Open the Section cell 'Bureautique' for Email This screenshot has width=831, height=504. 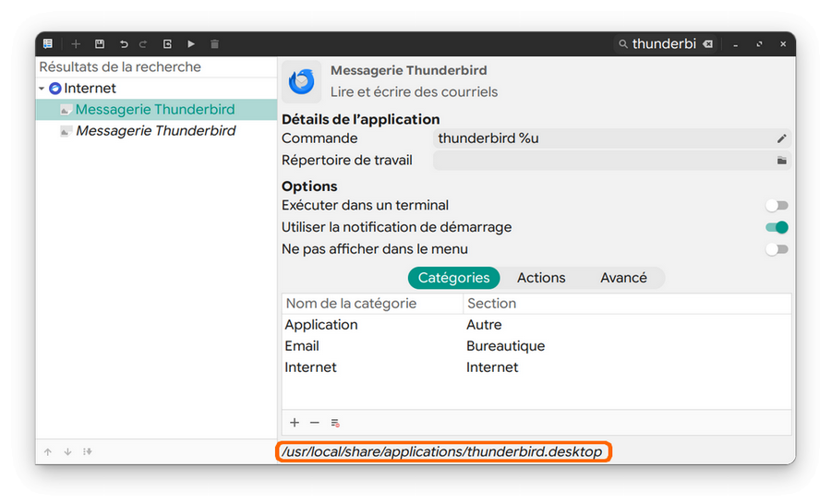tap(505, 346)
